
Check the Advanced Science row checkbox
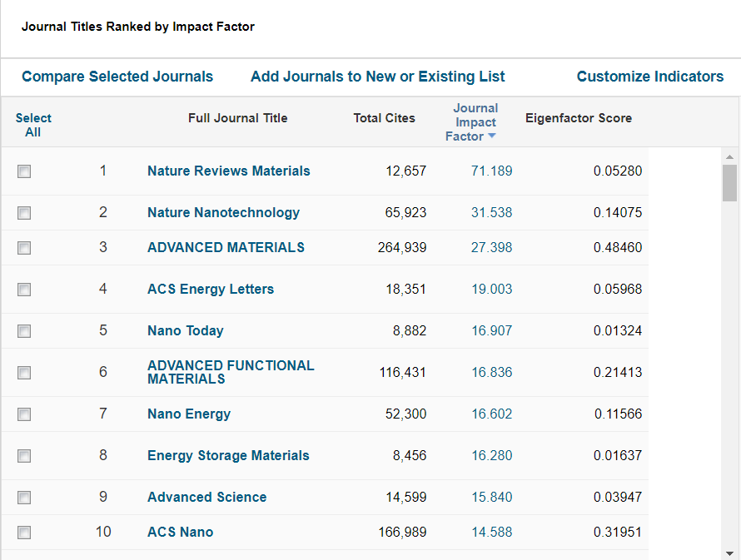(x=24, y=498)
